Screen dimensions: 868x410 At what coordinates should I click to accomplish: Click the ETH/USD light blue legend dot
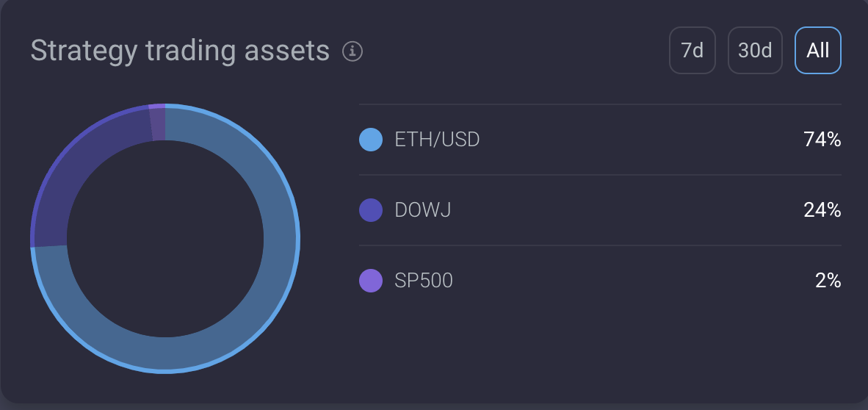[x=371, y=140]
